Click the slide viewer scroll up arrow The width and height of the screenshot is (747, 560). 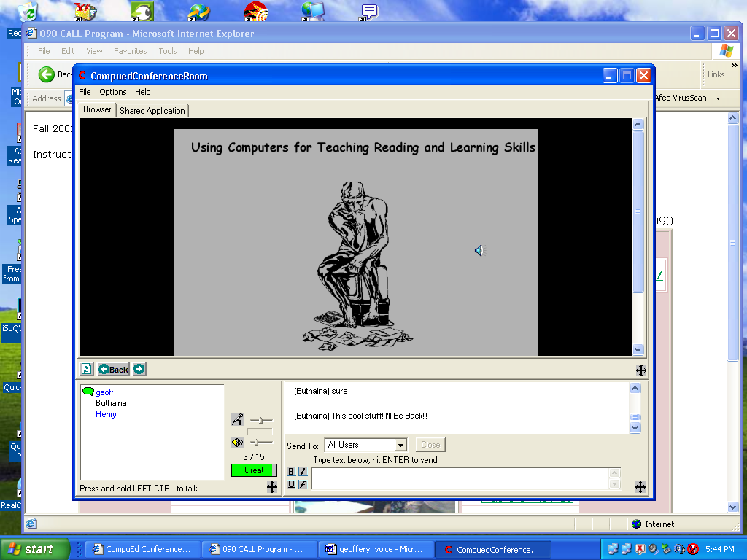pyautogui.click(x=638, y=124)
